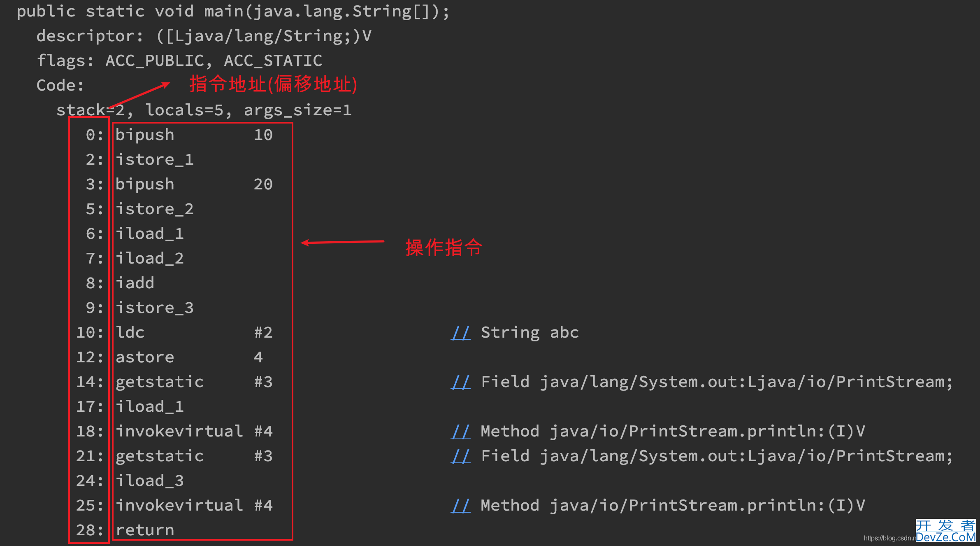The width and height of the screenshot is (980, 546).
Task: Click the "ACC_PUBLIC" flag text
Action: coord(155,61)
